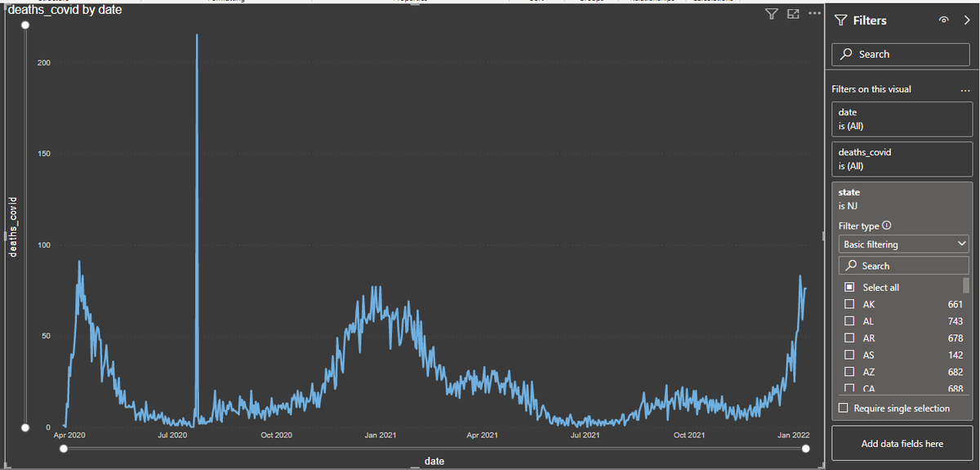The width and height of the screenshot is (980, 470).
Task: Click the chart title deaths_covid by date
Action: pyautogui.click(x=65, y=11)
